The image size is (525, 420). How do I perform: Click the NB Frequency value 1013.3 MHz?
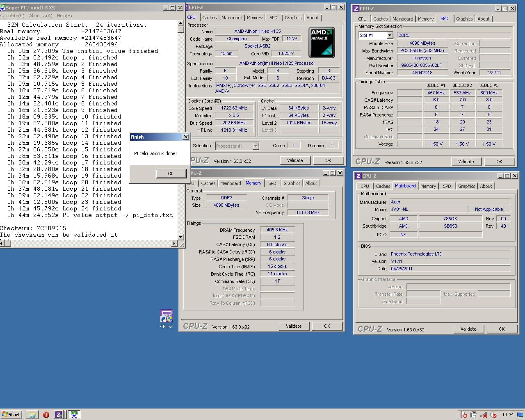(308, 212)
